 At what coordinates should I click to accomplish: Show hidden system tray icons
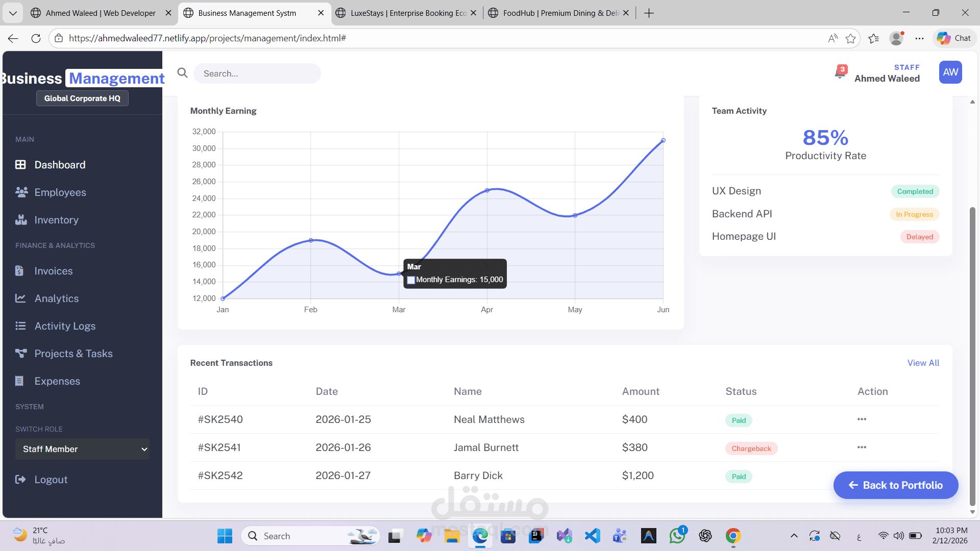[x=794, y=536]
